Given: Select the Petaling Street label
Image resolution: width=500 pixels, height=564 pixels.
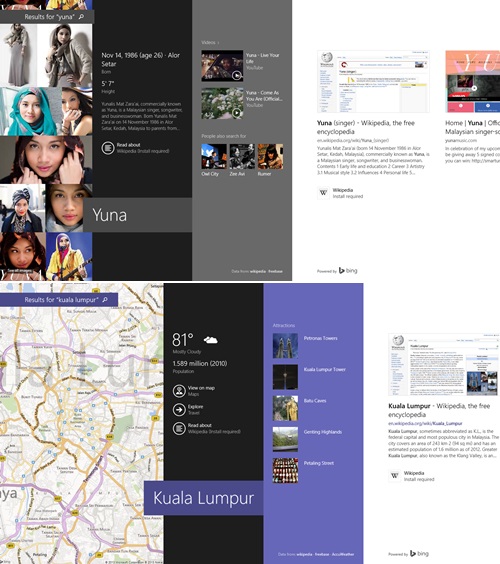Looking at the screenshot, I should [319, 463].
